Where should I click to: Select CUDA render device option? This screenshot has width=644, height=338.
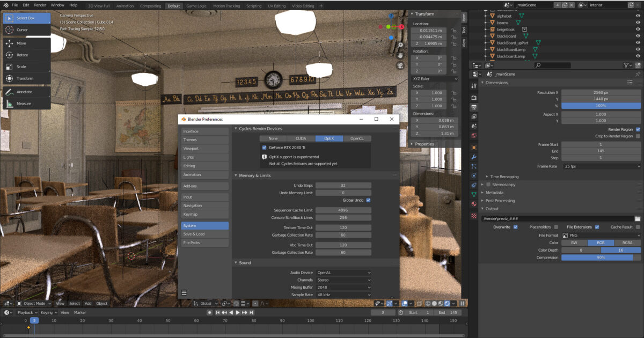(301, 138)
